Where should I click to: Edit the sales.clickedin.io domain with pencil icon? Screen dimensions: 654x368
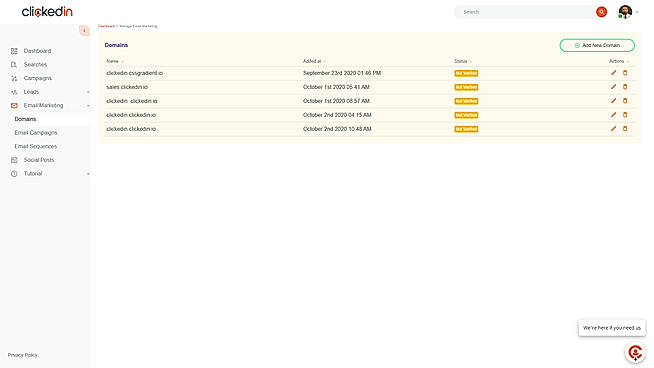pos(613,87)
